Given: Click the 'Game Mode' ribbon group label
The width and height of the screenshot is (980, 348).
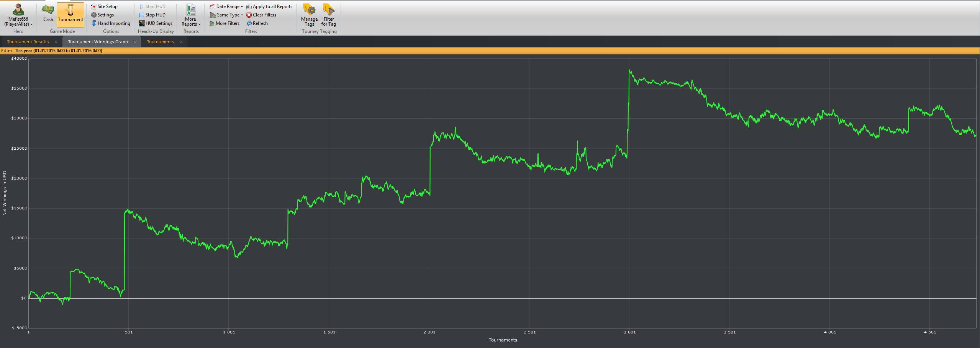Looking at the screenshot, I should [62, 31].
